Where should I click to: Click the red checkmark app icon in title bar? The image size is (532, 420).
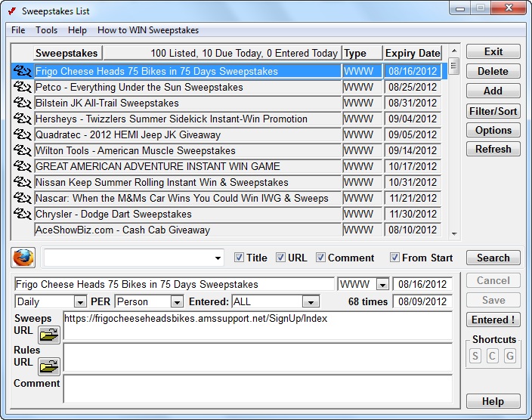12,11
